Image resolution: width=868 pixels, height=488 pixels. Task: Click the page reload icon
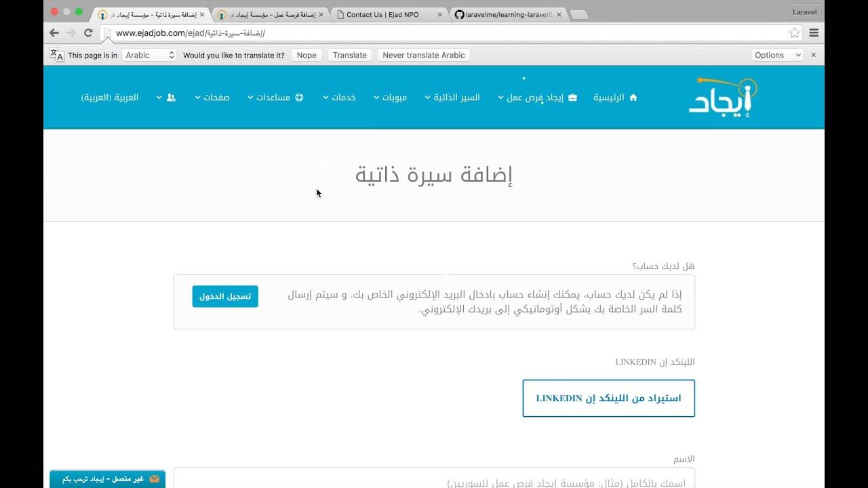(89, 32)
